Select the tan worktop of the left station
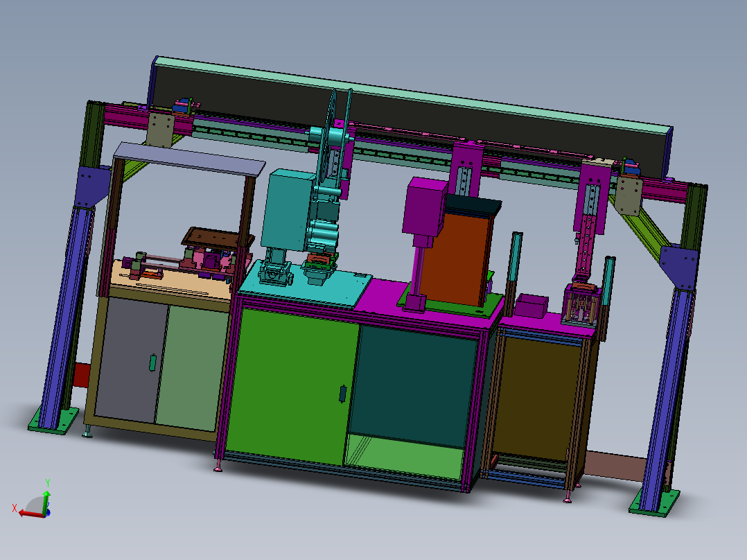 click(x=172, y=281)
